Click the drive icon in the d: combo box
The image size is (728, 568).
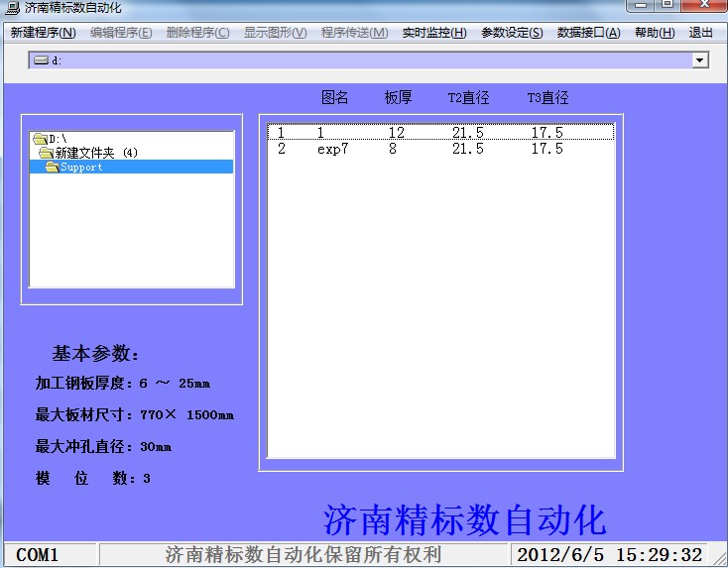(41, 60)
